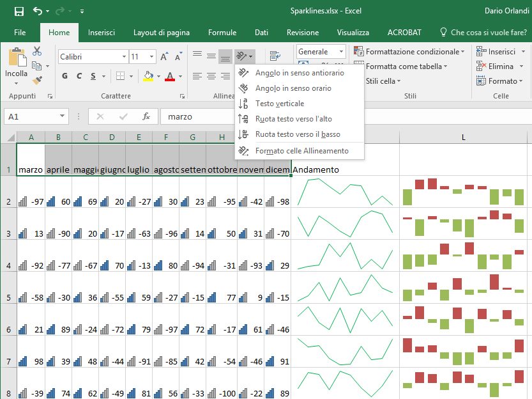
Task: Click the Wrap Text icon
Action: click(275, 57)
